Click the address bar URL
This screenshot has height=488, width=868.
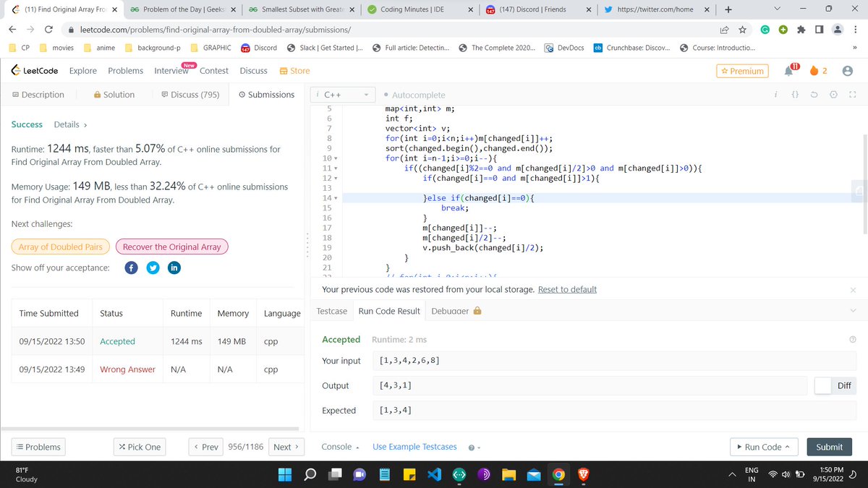[x=216, y=30]
